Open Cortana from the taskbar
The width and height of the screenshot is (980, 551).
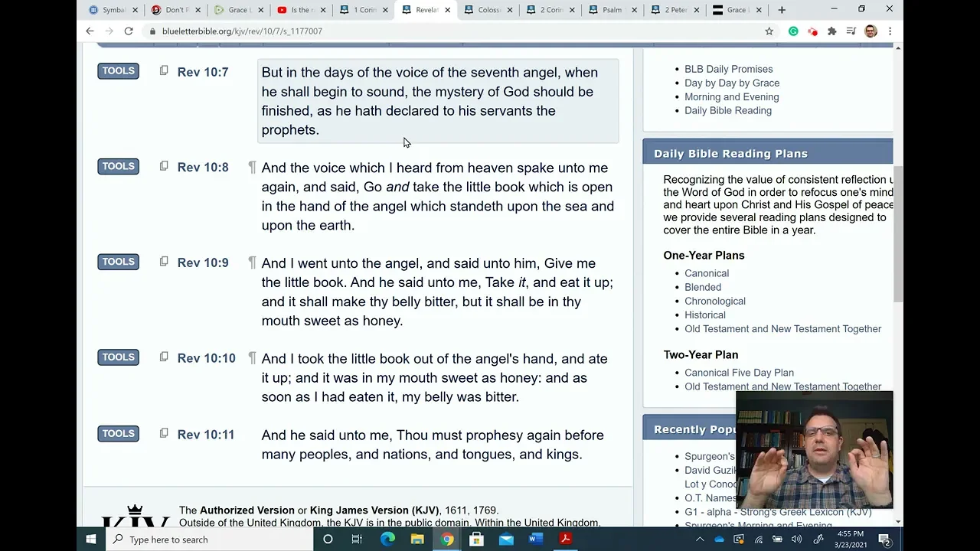[328, 540]
